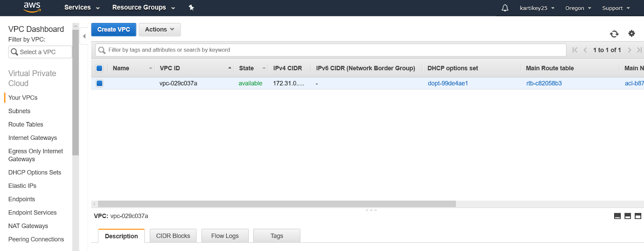Go to Endpoint Services in sidebar
Image resolution: width=644 pixels, height=251 pixels.
tap(32, 212)
